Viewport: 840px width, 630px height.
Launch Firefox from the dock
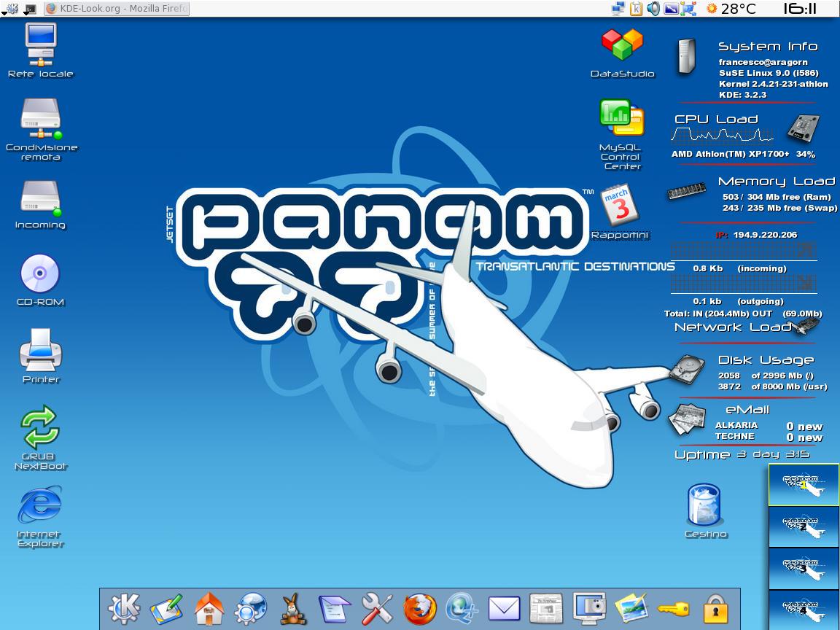pos(419,609)
